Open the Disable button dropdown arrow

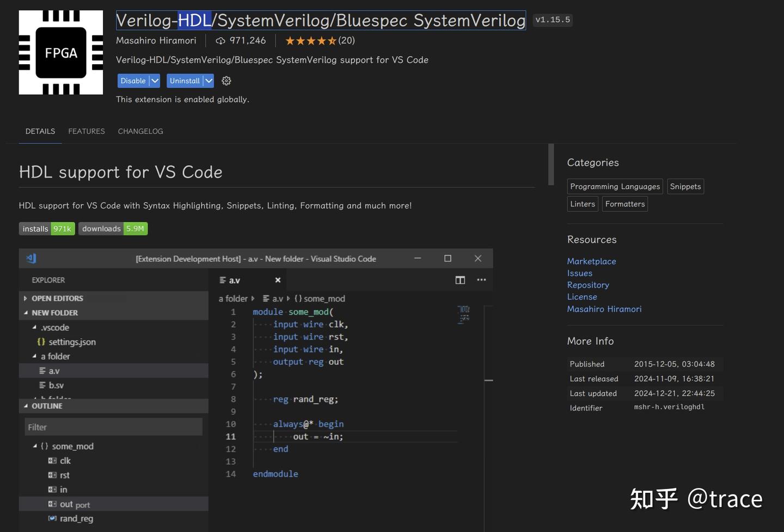[x=155, y=80]
